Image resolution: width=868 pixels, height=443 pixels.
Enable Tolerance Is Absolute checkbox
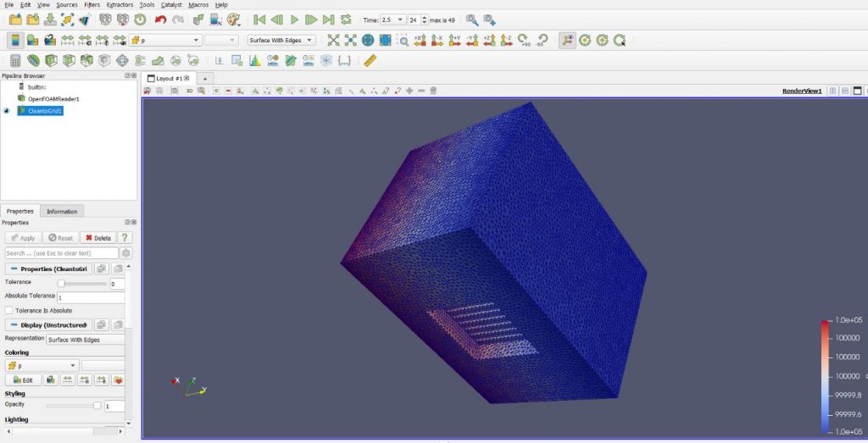(x=9, y=311)
